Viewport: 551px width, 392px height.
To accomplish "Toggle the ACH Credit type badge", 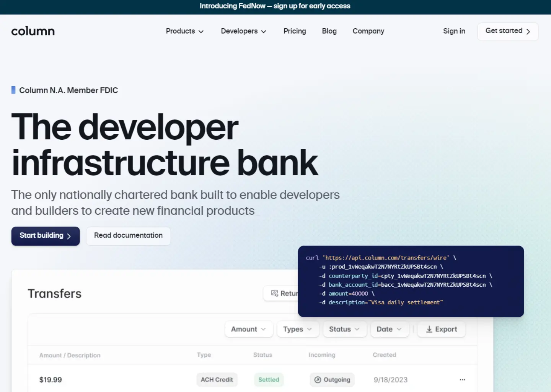I will click(x=217, y=379).
